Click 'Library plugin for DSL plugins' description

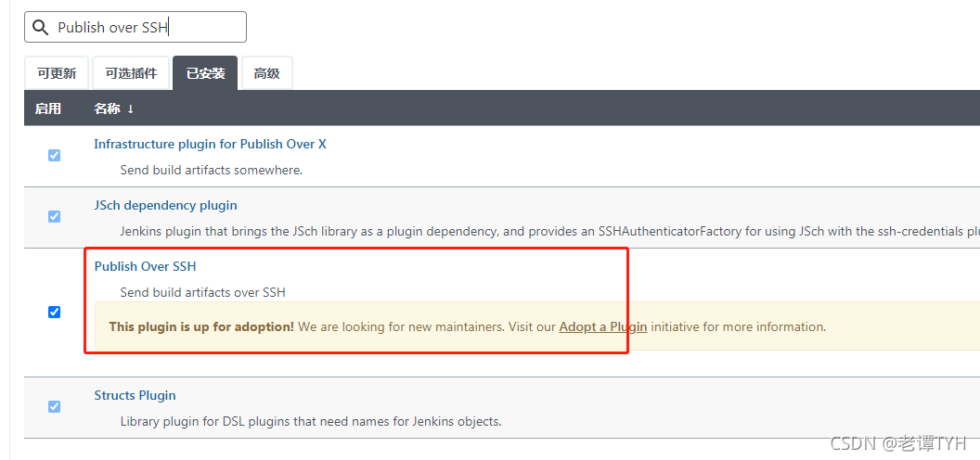tap(311, 422)
